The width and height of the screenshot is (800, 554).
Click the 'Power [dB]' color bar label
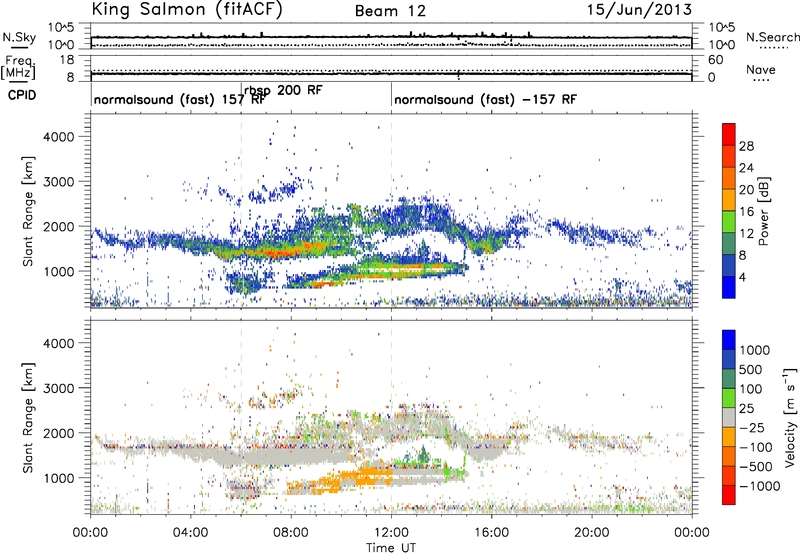point(763,211)
